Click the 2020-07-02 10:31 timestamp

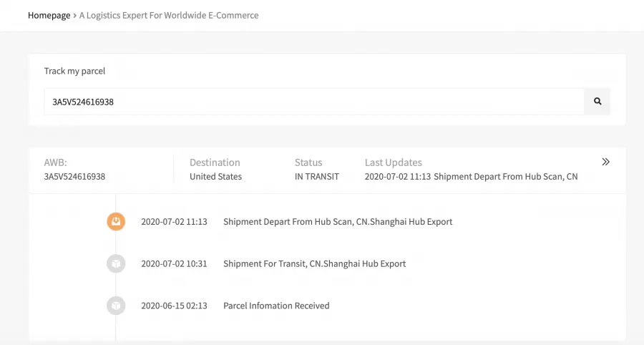(x=174, y=263)
